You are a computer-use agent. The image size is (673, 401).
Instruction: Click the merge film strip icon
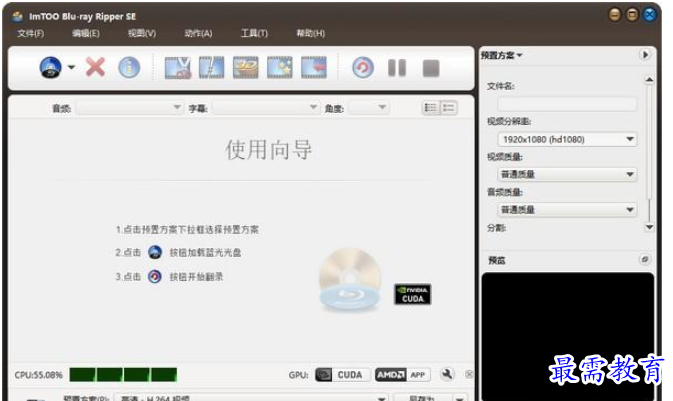(314, 67)
